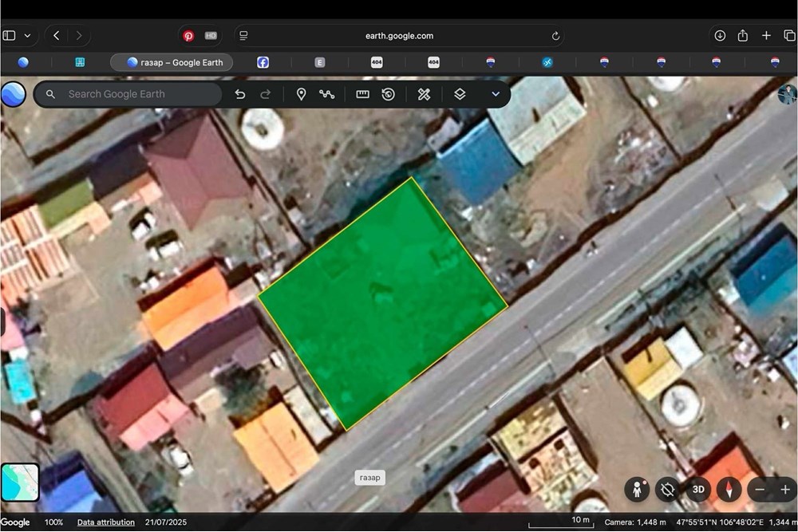
Task: Click the HD extension icon
Action: pyautogui.click(x=211, y=36)
